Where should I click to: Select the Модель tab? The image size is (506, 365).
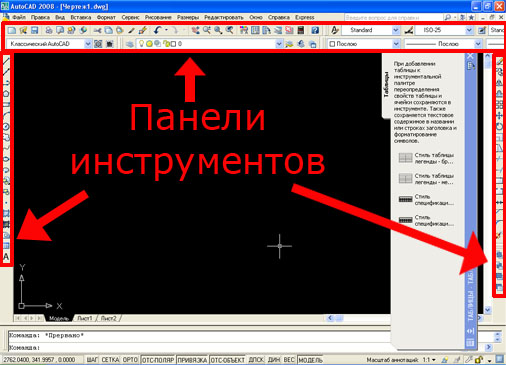coord(59,318)
